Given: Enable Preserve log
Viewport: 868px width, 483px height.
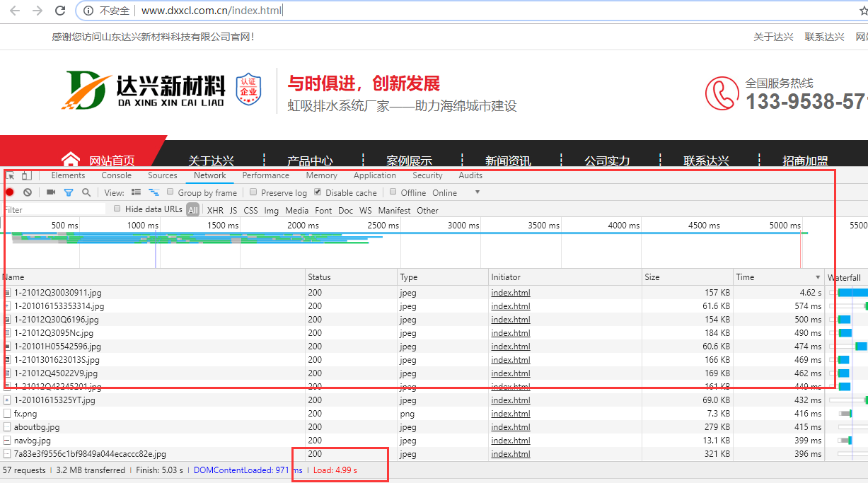Looking at the screenshot, I should coord(253,192).
